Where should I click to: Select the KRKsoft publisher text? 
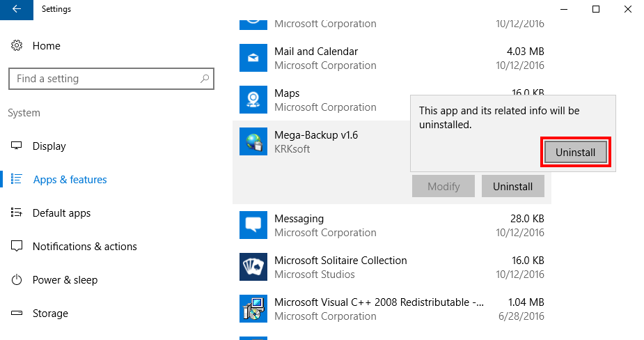pos(292,149)
